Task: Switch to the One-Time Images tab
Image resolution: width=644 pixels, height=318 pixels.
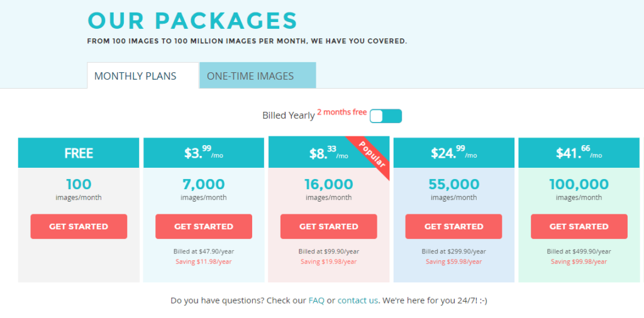Action: (257, 75)
